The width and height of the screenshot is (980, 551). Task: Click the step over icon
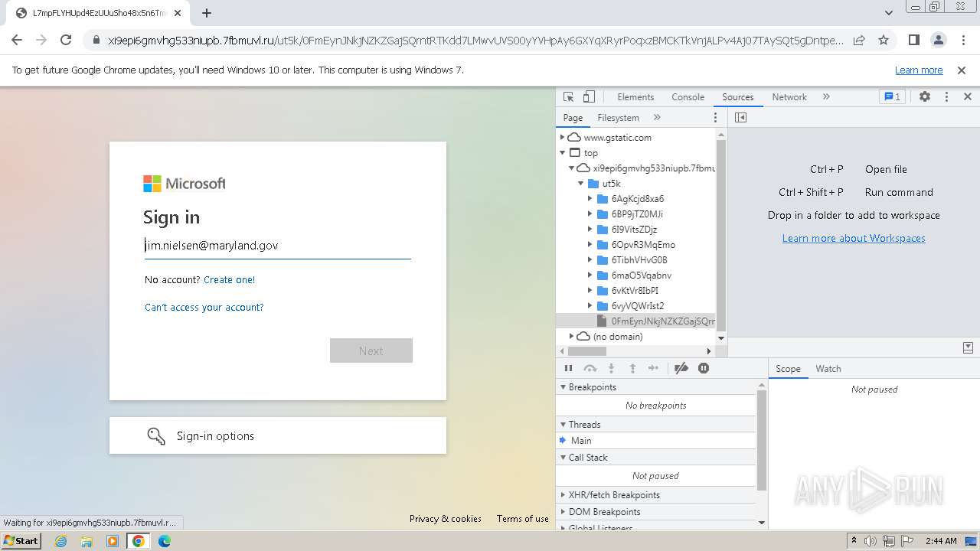(x=590, y=369)
